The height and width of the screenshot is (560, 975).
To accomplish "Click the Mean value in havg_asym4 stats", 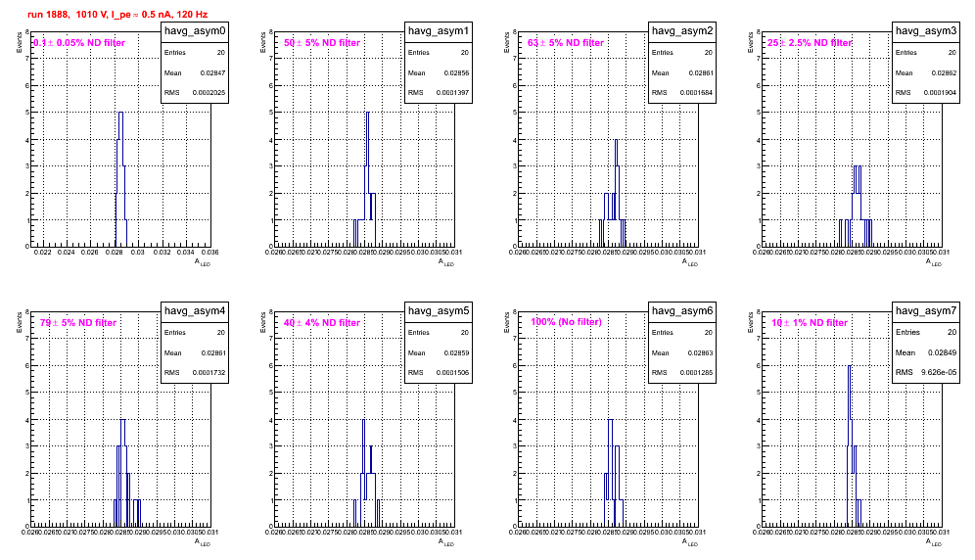I will click(212, 353).
